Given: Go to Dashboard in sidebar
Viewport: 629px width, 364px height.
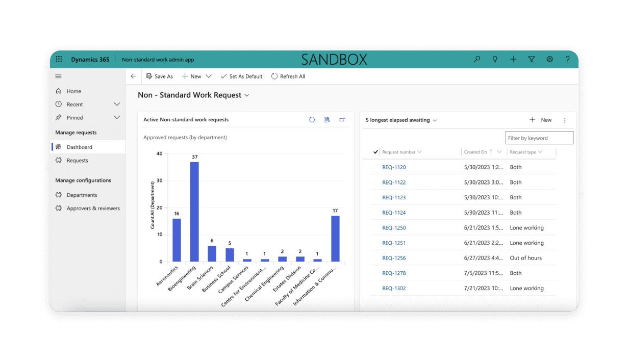Looking at the screenshot, I should coord(88,147).
